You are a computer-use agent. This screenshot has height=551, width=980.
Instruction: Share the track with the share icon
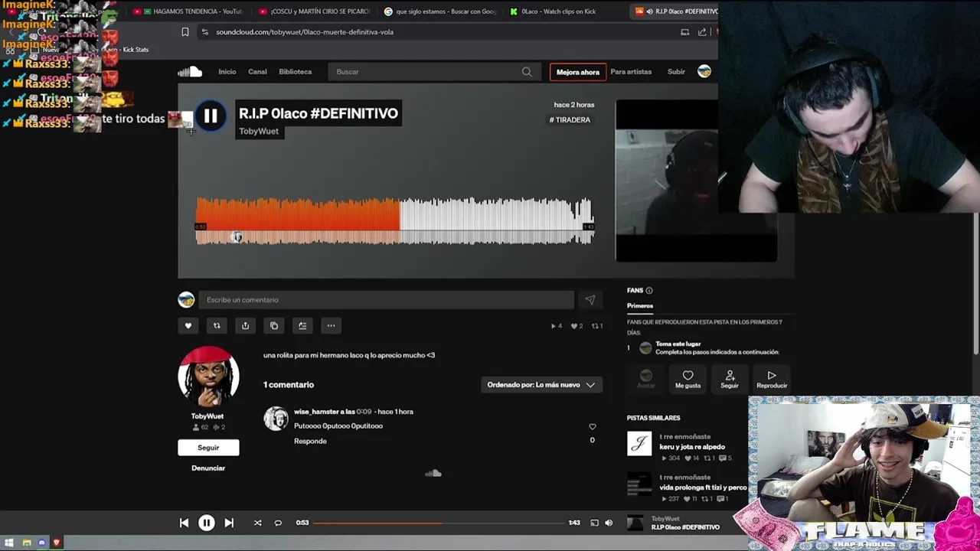245,326
